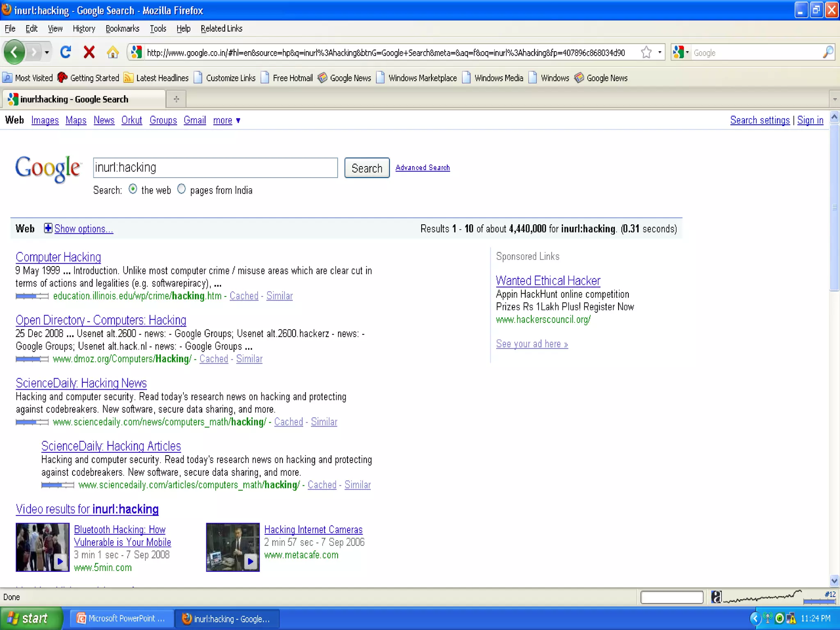The image size is (840, 630).
Task: Click the Google Search button
Action: tap(367, 168)
